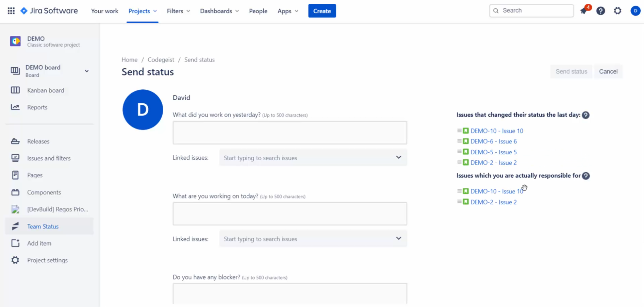644x307 pixels.
Task: Open Team Status in the sidebar
Action: pyautogui.click(x=43, y=226)
